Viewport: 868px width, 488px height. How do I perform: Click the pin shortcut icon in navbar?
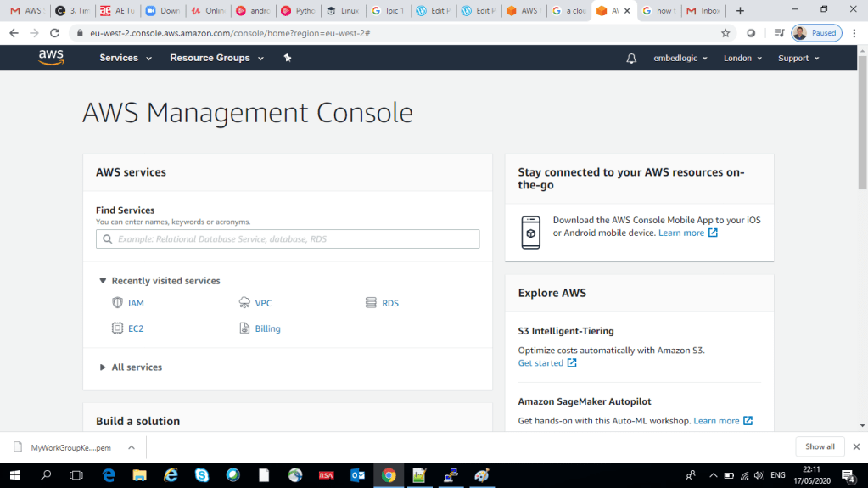tap(288, 58)
